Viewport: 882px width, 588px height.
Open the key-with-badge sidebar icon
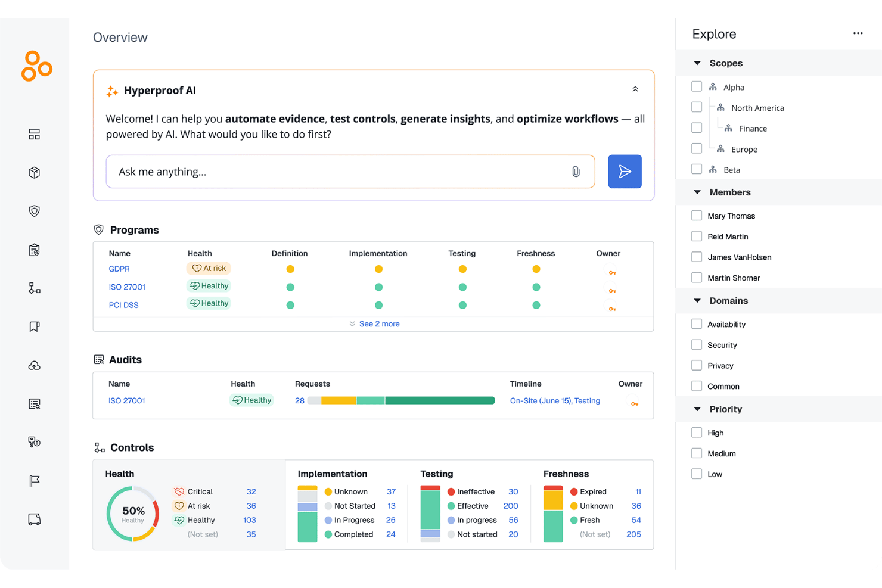click(x=35, y=442)
